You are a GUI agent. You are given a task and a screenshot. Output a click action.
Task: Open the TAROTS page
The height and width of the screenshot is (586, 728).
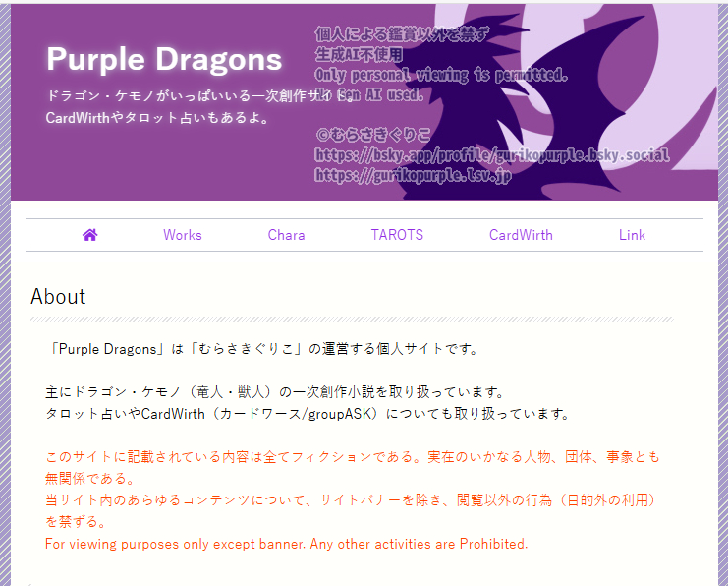pyautogui.click(x=397, y=235)
